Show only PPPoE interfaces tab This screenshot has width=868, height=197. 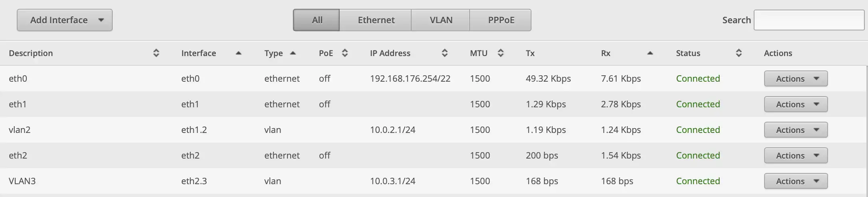(x=501, y=20)
